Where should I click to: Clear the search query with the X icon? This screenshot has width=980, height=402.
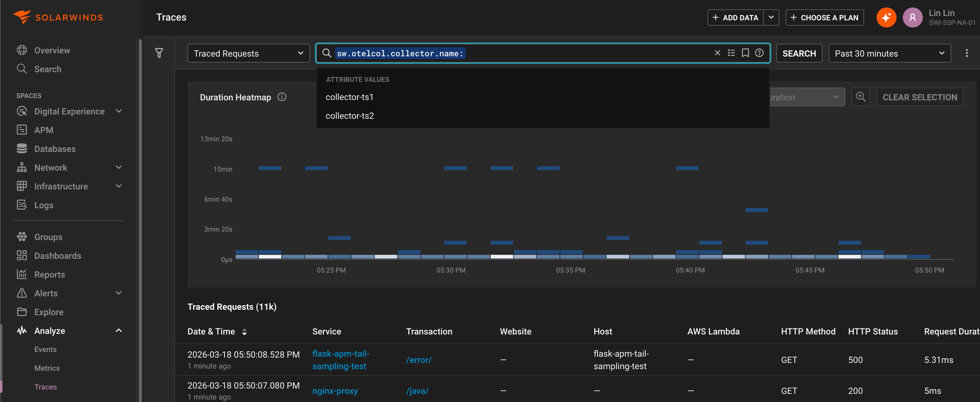pyautogui.click(x=717, y=53)
